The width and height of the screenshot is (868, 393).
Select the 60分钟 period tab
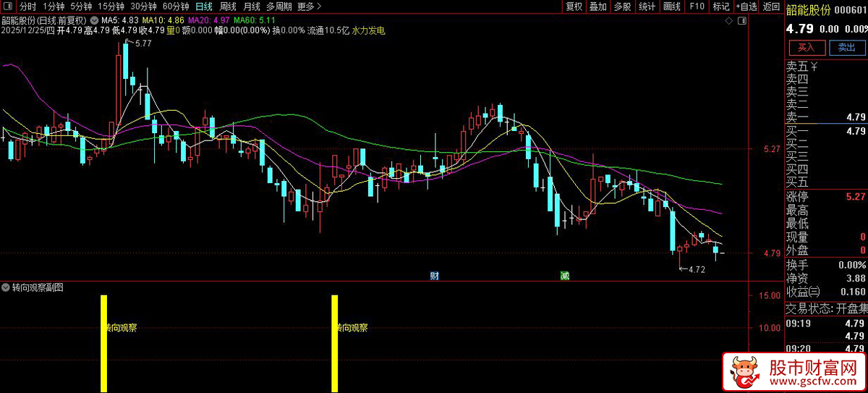click(x=176, y=7)
